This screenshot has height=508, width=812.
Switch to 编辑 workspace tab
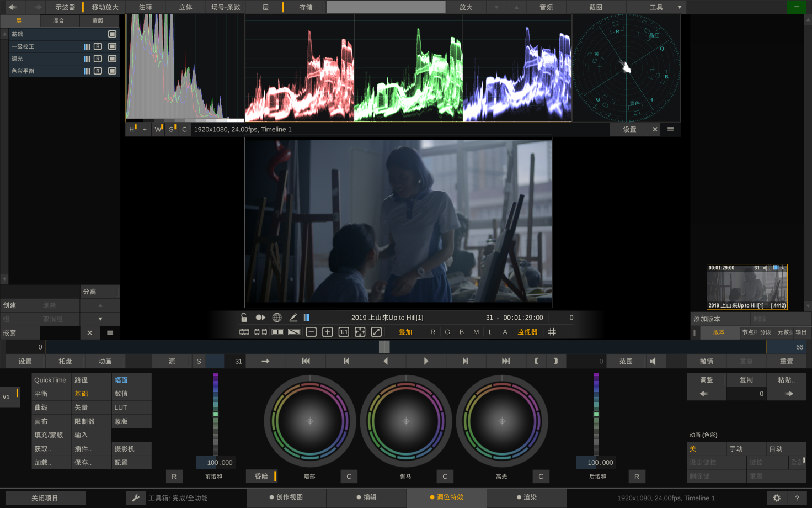tap(367, 498)
